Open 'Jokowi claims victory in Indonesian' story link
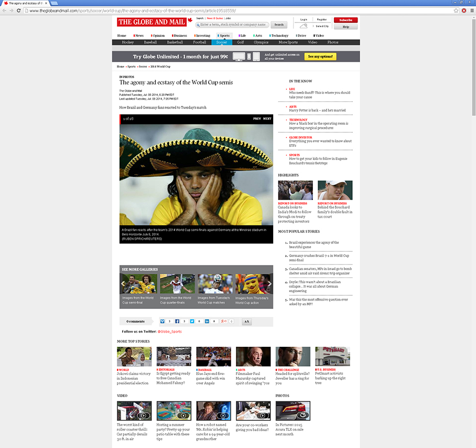Viewport: 476px width, 448px height. coord(134,378)
